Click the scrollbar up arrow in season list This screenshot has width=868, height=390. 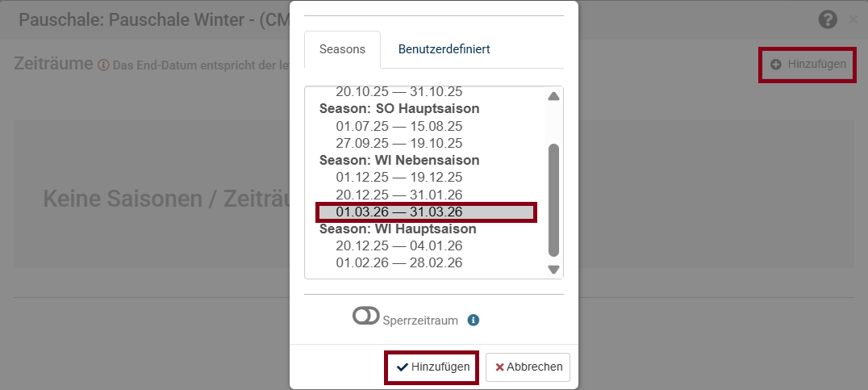click(x=553, y=96)
